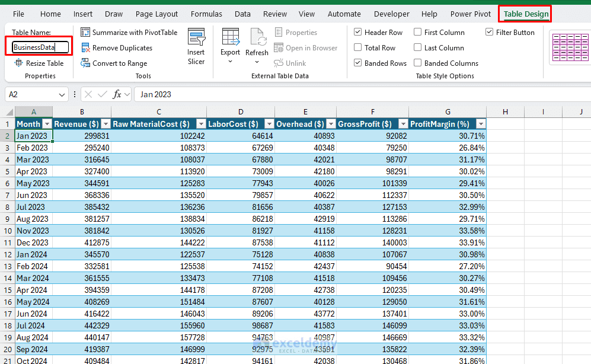The image size is (591, 364).
Task: Click the Resize Table icon
Action: 18,63
